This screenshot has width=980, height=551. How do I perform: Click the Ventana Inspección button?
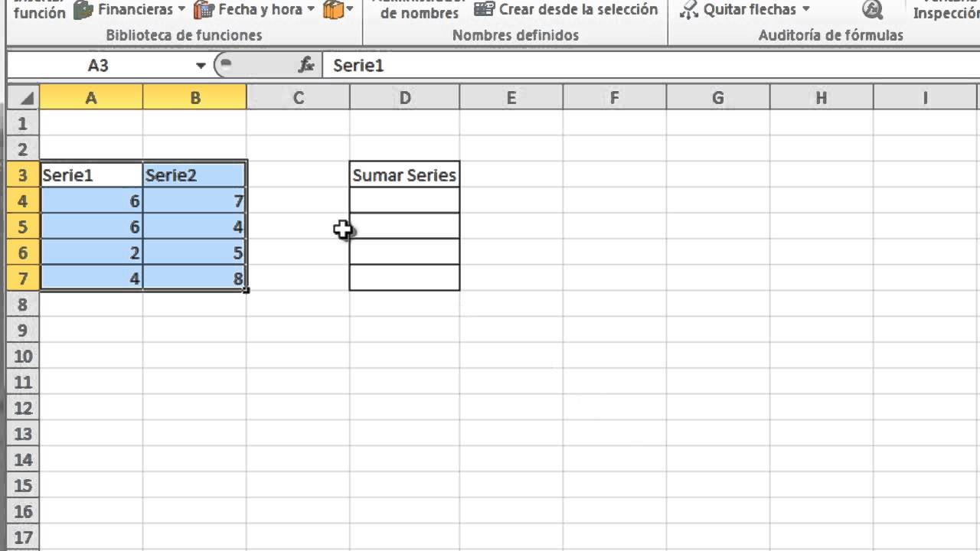point(946,11)
